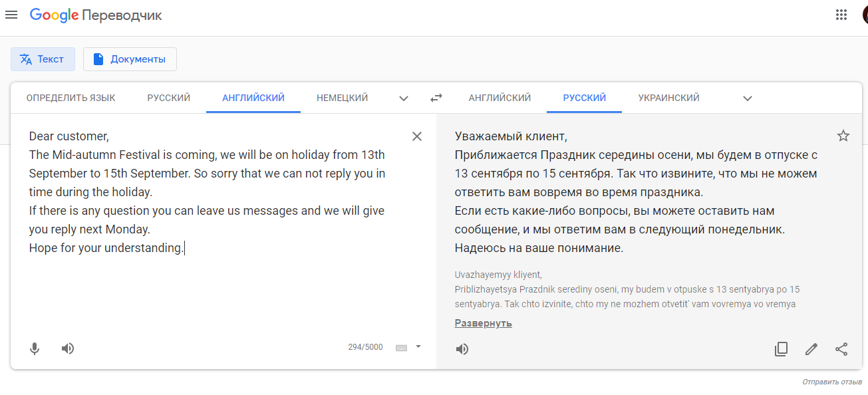
Task: Toggle the virtual keyboard icon
Action: click(401, 347)
